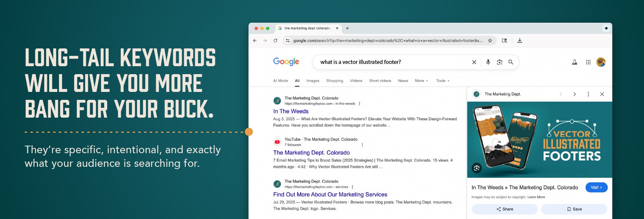Click The Marketing Dept. logo in the panel header
The image size is (644, 219).
477,94
